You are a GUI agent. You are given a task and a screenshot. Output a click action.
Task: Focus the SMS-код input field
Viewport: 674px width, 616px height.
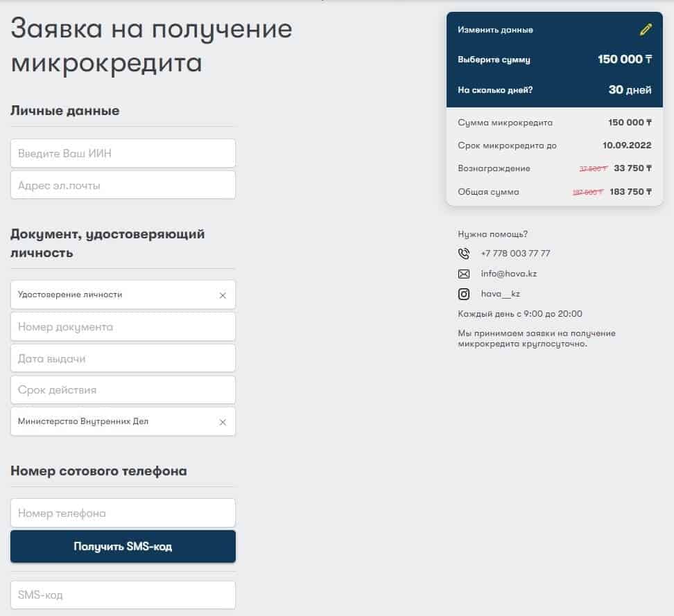(123, 595)
